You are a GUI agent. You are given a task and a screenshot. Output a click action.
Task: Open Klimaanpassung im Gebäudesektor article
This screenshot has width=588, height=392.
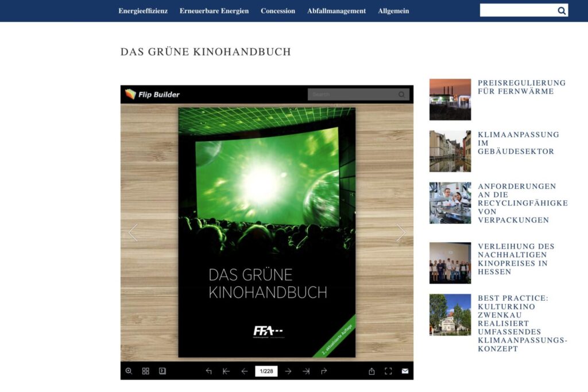tap(518, 143)
